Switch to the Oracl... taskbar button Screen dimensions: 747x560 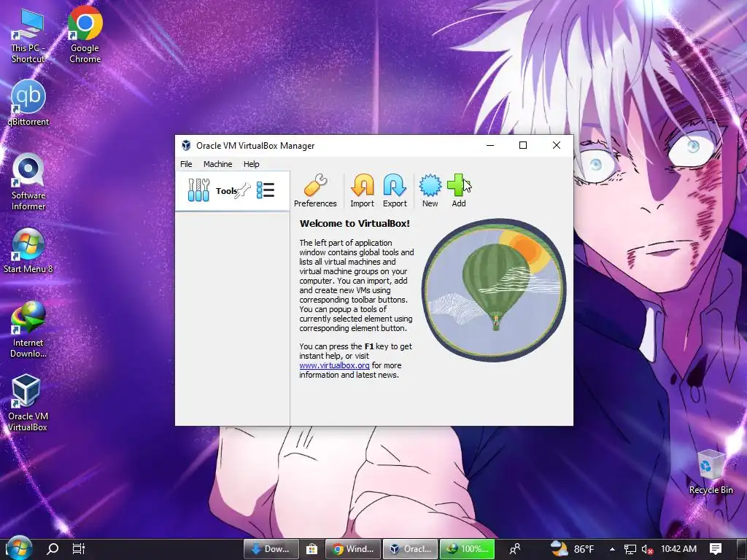410,549
